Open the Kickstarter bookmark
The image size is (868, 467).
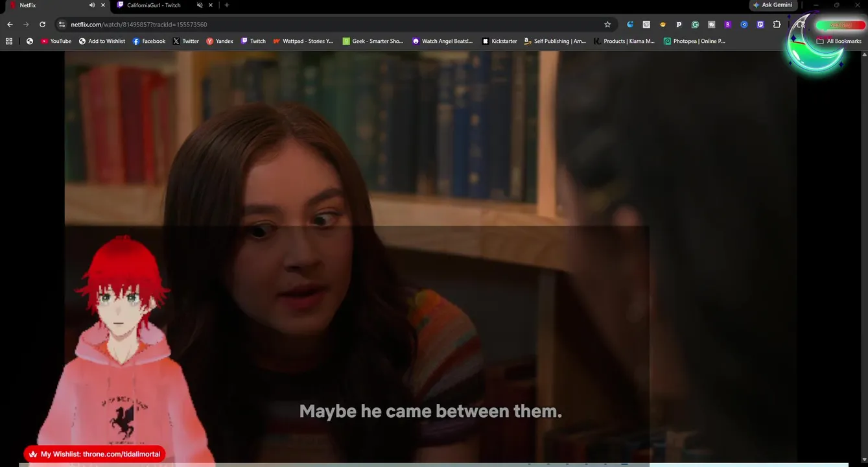tap(500, 41)
